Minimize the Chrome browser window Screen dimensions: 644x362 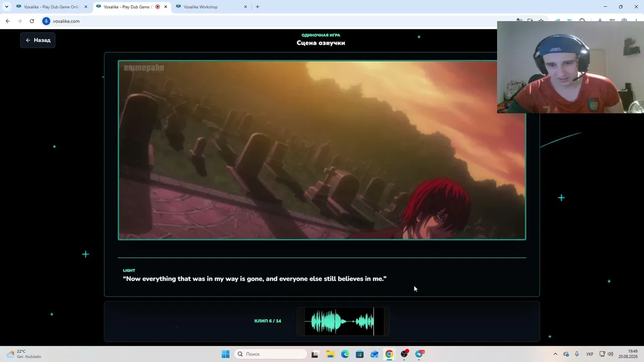pyautogui.click(x=605, y=7)
